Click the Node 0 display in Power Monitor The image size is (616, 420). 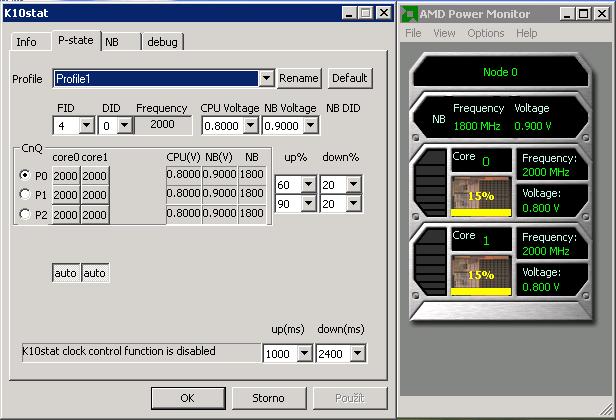[500, 72]
